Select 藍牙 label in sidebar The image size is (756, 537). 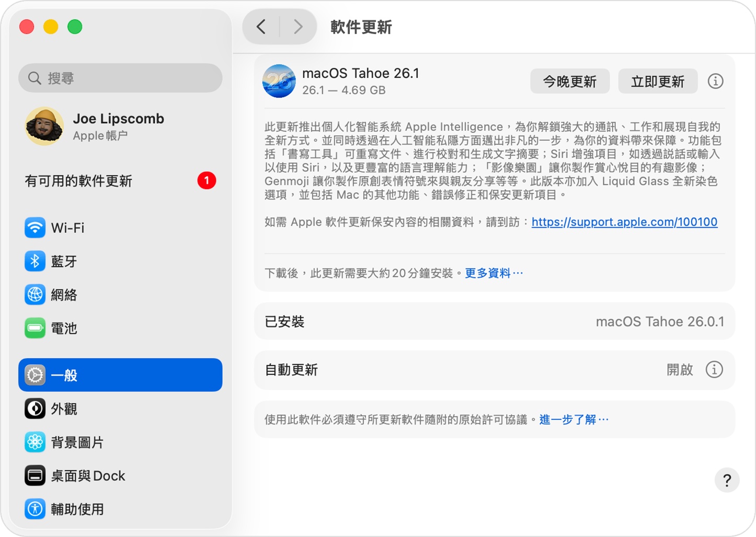pos(64,261)
